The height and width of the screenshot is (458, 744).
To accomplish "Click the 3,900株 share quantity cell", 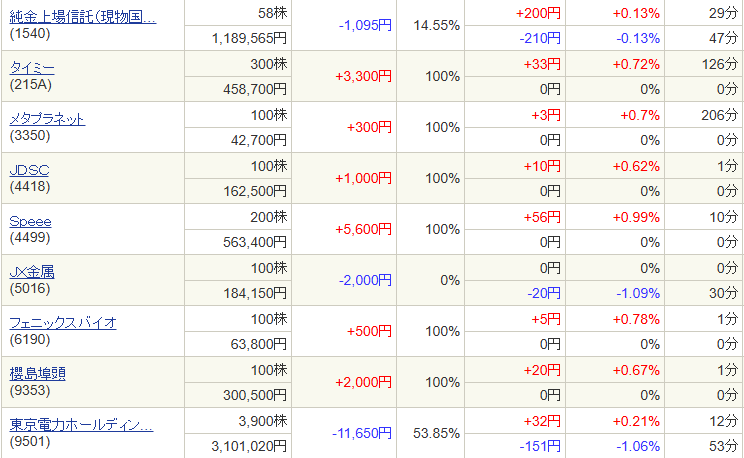I will coord(264,420).
